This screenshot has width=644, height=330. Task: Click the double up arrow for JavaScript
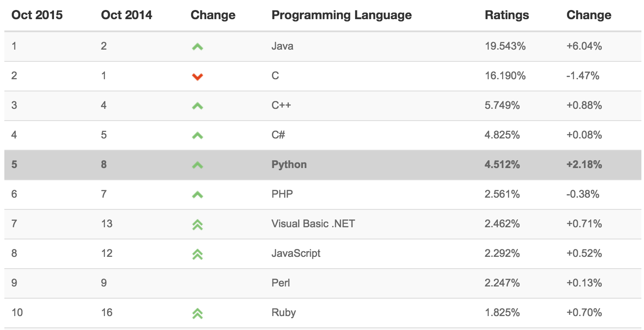[197, 254]
